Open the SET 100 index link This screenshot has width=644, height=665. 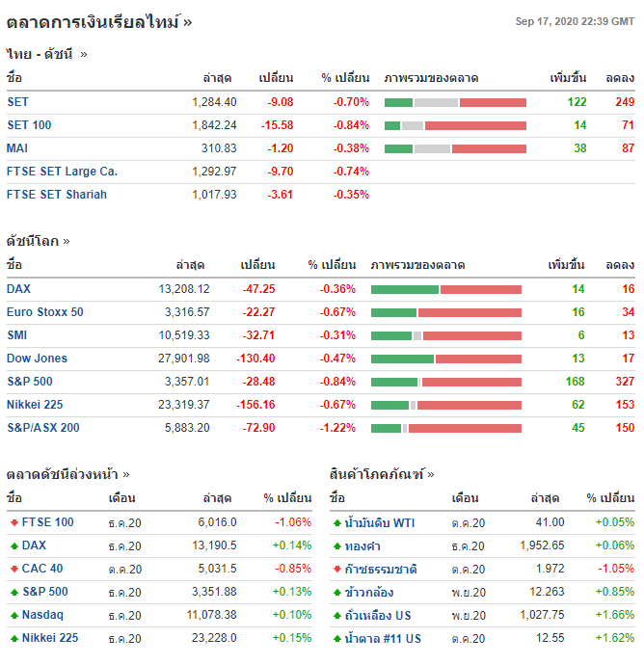29,125
